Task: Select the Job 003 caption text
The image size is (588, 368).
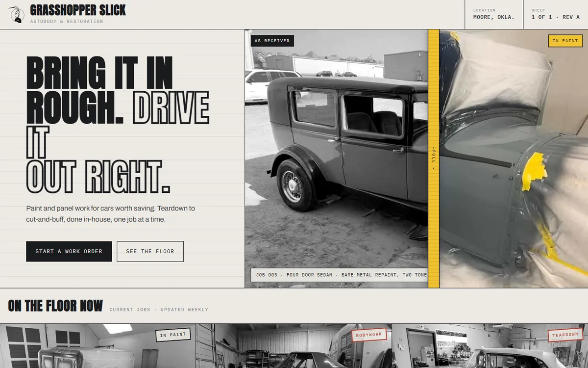Action: [342, 275]
